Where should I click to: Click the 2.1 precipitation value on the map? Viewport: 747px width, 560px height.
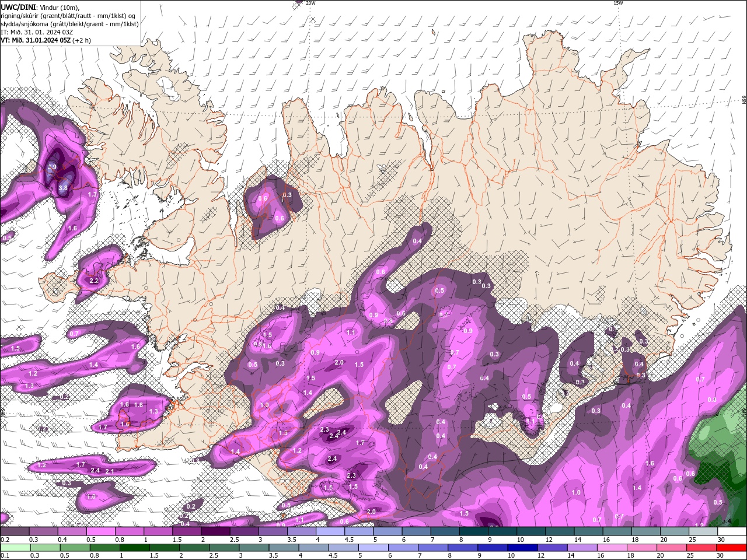point(109,471)
